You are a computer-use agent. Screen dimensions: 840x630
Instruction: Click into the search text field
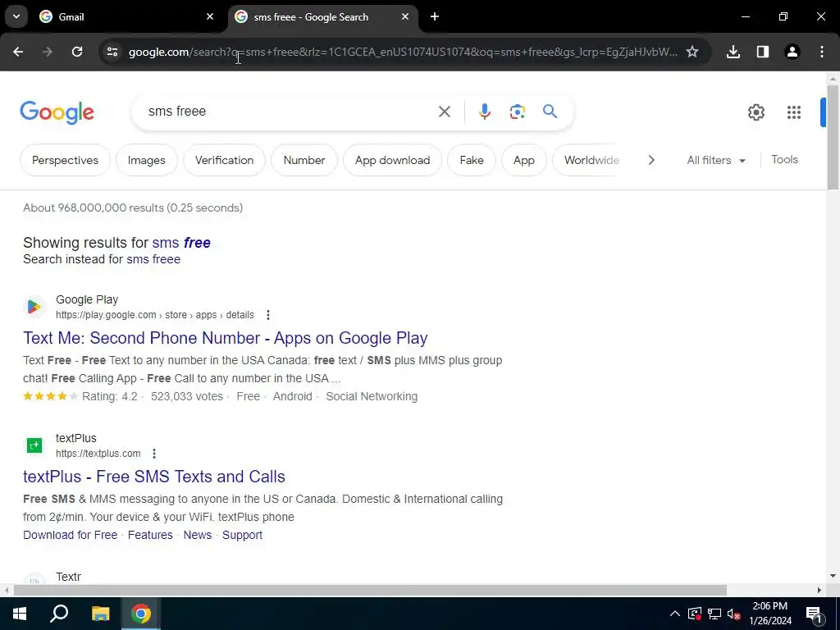[290, 112]
